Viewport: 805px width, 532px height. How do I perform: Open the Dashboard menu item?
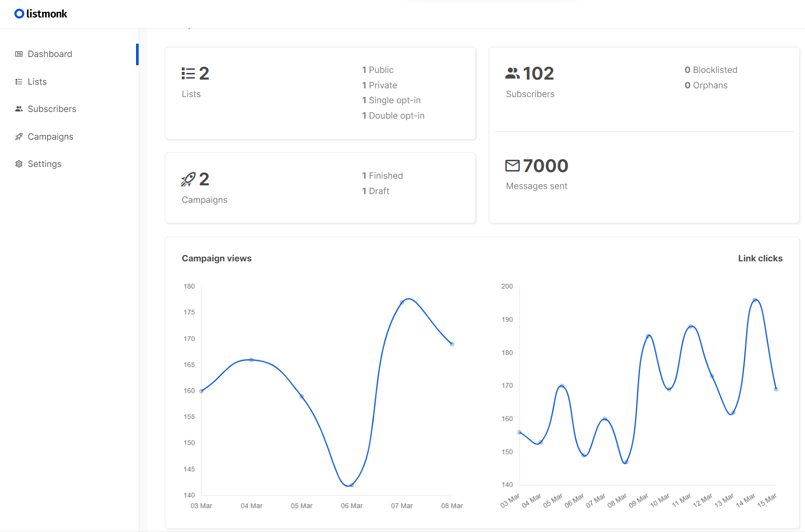pos(50,54)
